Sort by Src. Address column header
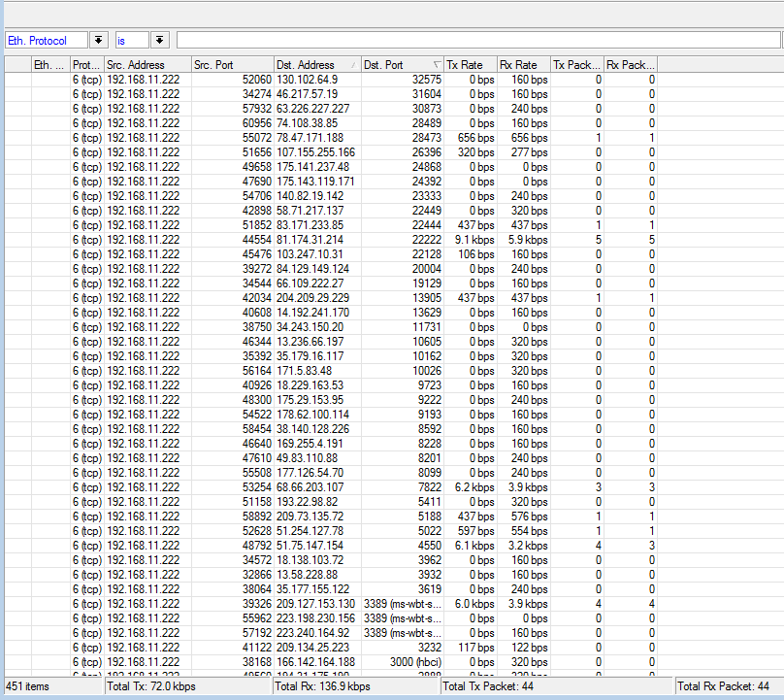The width and height of the screenshot is (784, 700). (147, 65)
